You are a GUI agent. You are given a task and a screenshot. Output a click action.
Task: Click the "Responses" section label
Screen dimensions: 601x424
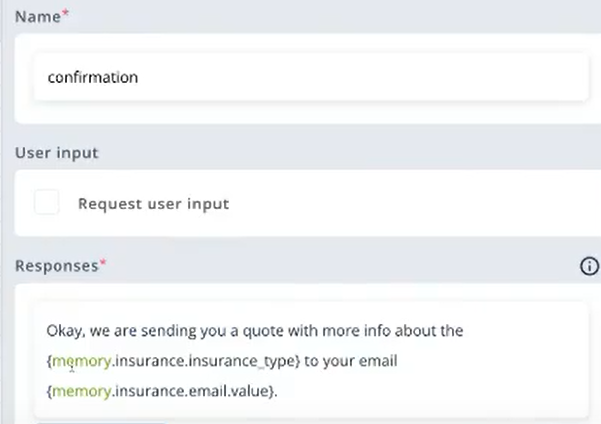[x=55, y=265]
